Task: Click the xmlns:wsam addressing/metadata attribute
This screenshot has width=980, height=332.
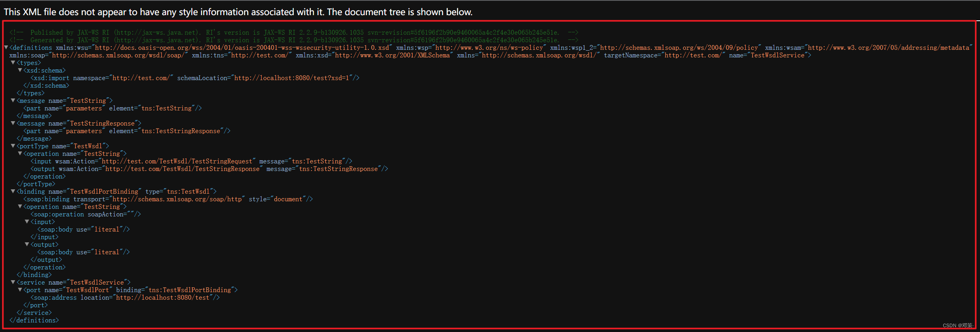Action: [869, 47]
